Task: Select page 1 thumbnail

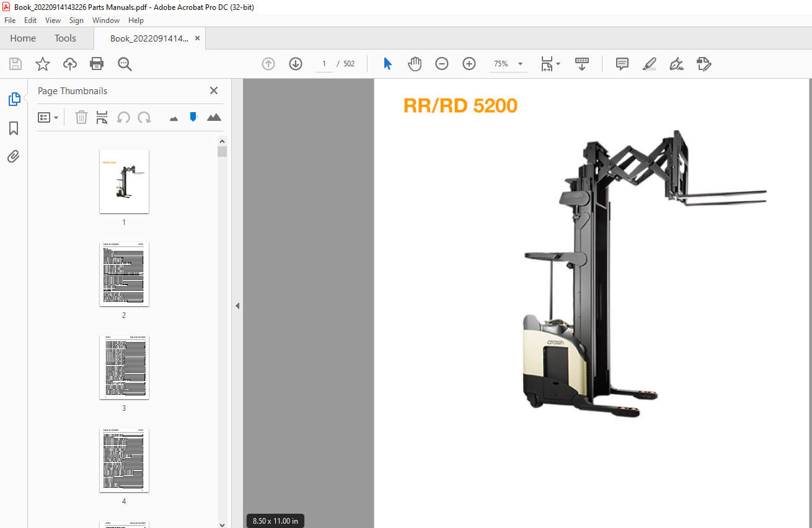Action: pyautogui.click(x=124, y=181)
